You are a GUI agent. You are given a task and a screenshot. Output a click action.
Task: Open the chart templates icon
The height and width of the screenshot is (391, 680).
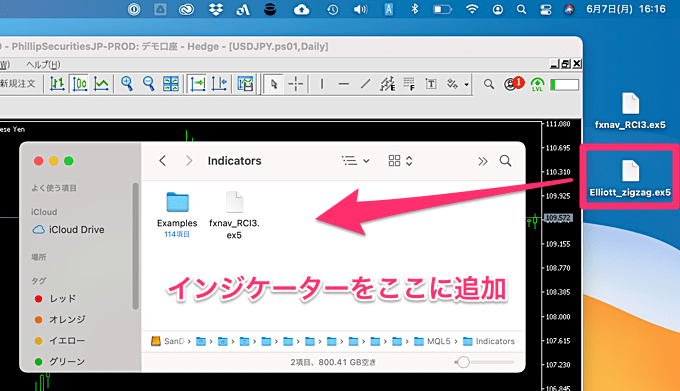[x=245, y=84]
